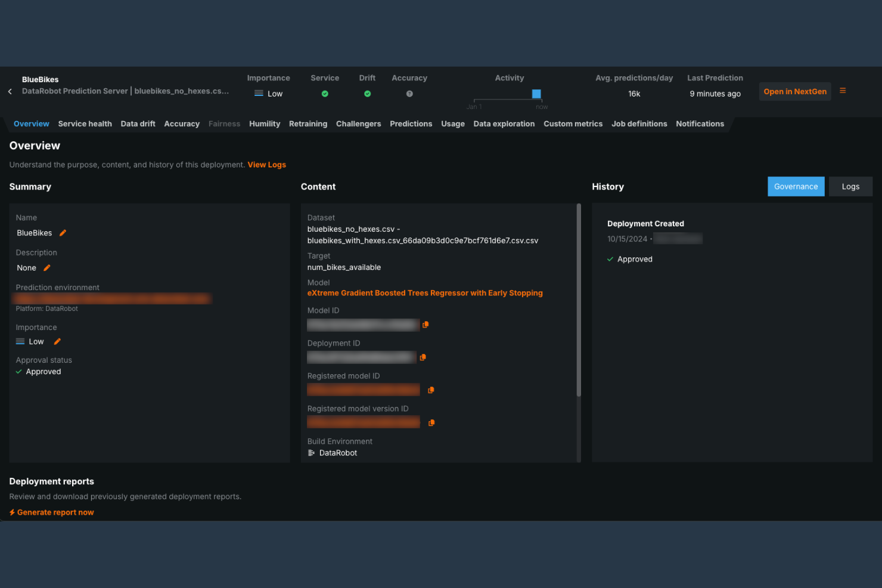Click Generate report now

coord(52,512)
